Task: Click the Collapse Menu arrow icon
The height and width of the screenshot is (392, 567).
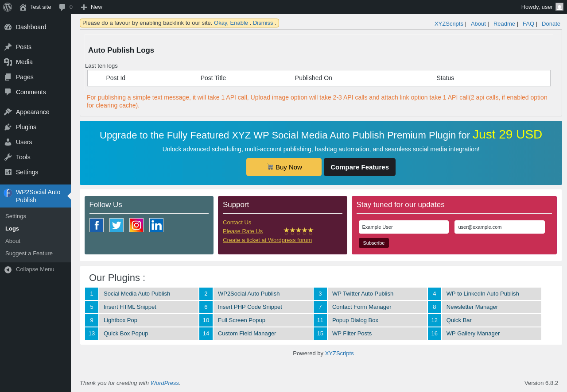Action: click(8, 269)
